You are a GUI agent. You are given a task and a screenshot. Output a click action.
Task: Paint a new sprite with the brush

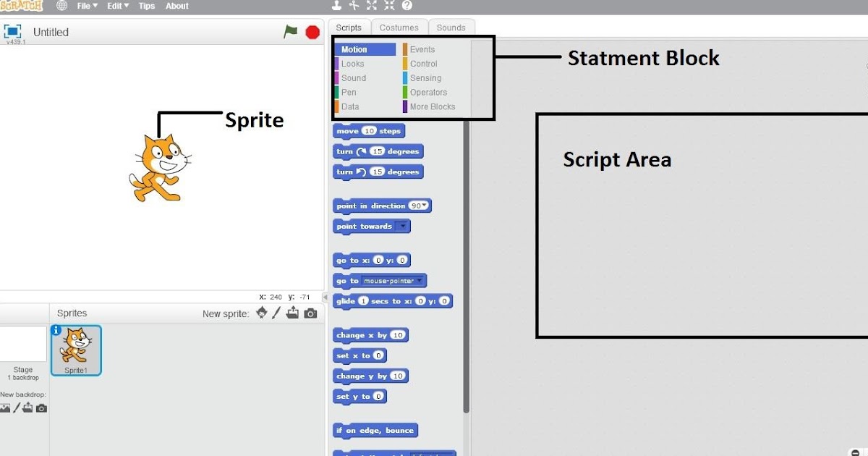coord(276,313)
